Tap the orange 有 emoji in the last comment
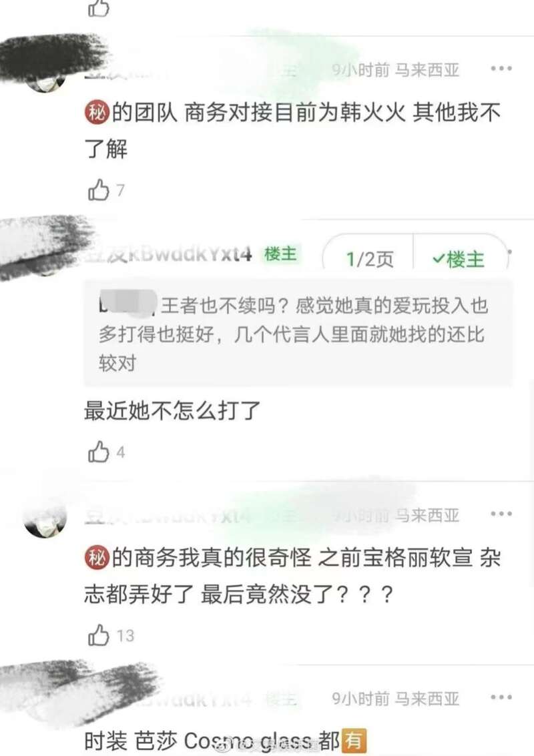This screenshot has width=534, height=756. pyautogui.click(x=354, y=740)
